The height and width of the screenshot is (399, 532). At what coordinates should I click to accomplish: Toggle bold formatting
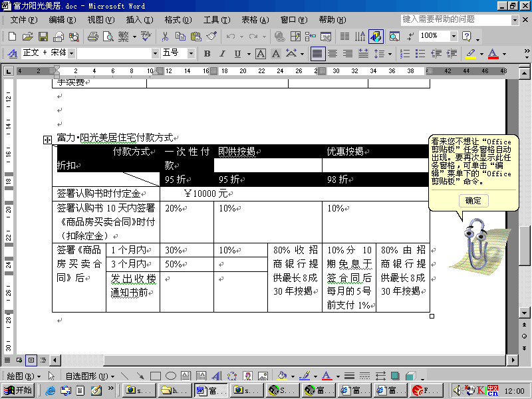(207, 54)
